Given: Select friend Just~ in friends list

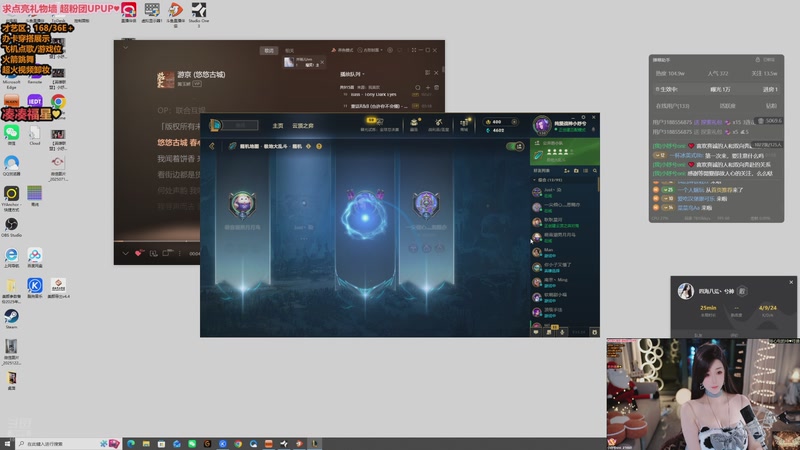Looking at the screenshot, I should click(563, 192).
